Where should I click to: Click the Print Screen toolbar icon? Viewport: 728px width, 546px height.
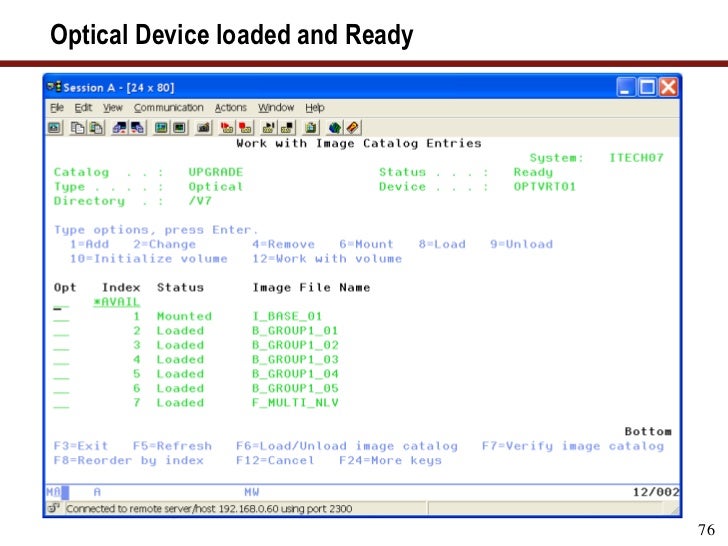click(x=54, y=128)
